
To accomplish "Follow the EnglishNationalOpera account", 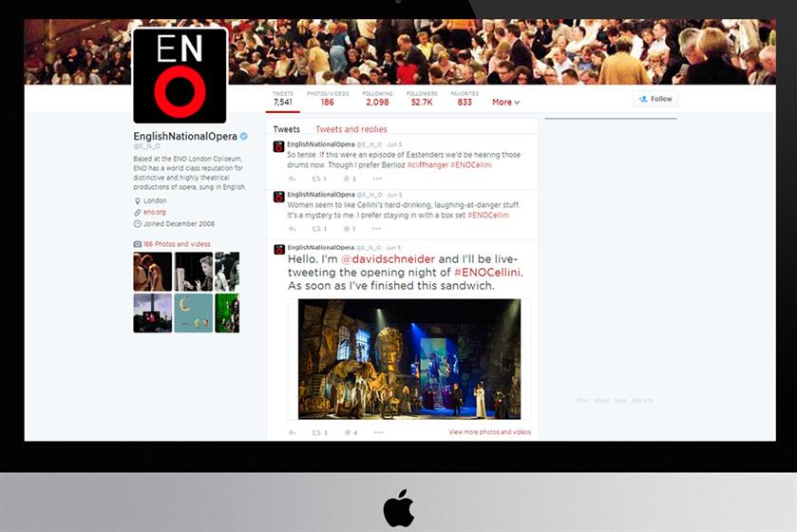I will tap(655, 99).
